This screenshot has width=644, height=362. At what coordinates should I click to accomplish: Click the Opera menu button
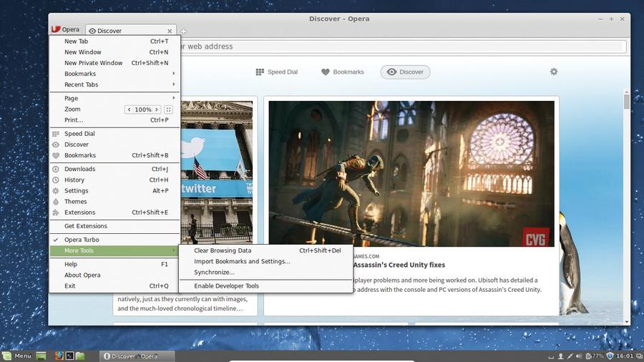click(x=66, y=29)
